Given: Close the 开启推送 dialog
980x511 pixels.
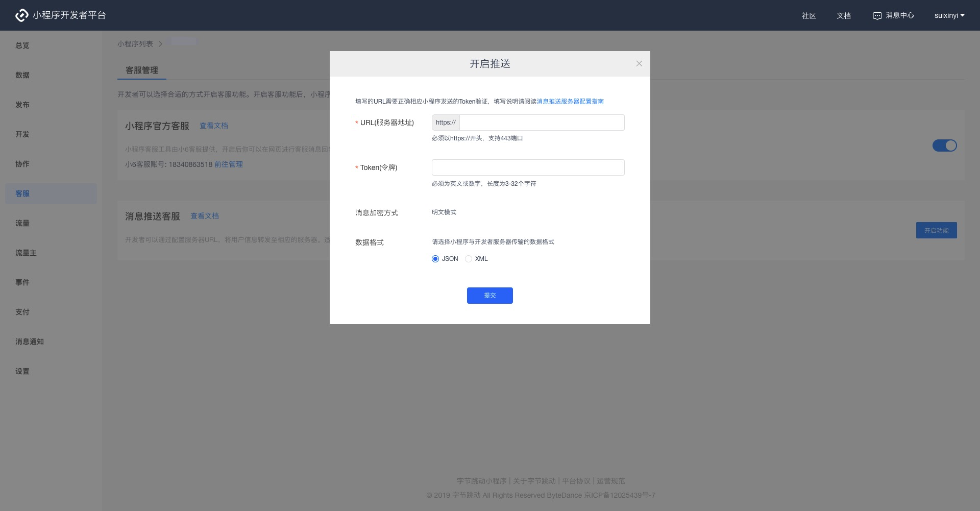Looking at the screenshot, I should tap(639, 63).
